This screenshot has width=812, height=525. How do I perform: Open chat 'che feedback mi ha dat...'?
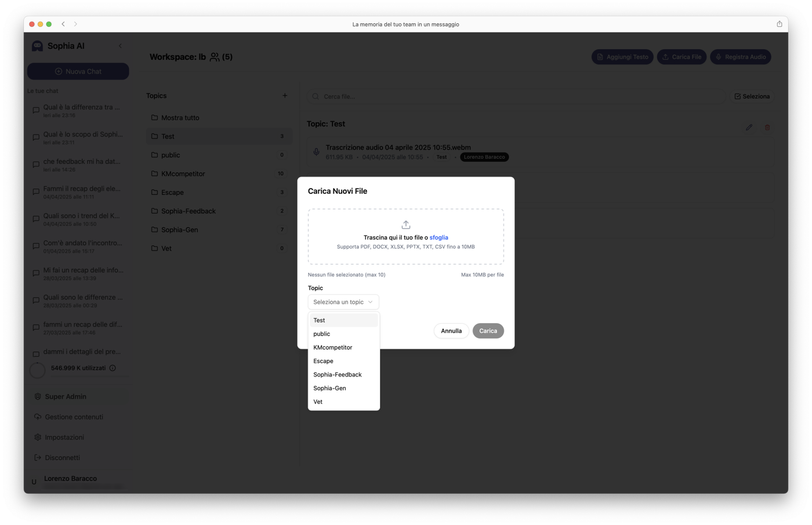click(x=78, y=165)
